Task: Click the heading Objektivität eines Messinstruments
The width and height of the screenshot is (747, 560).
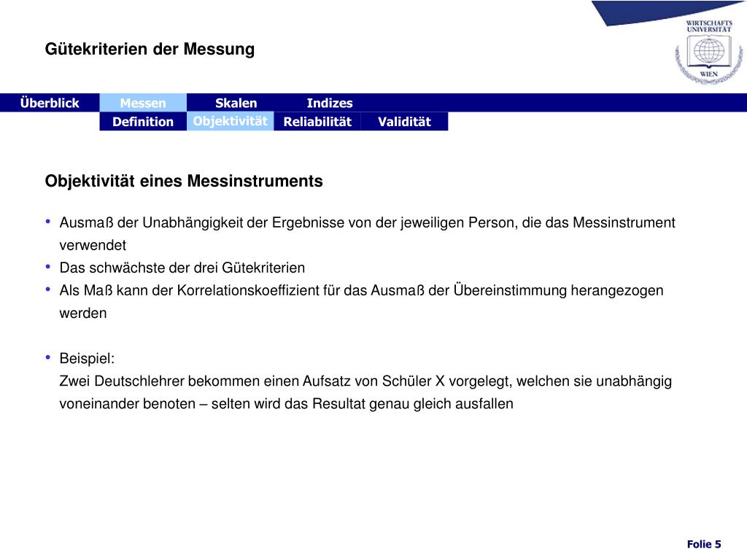Action: [x=184, y=181]
